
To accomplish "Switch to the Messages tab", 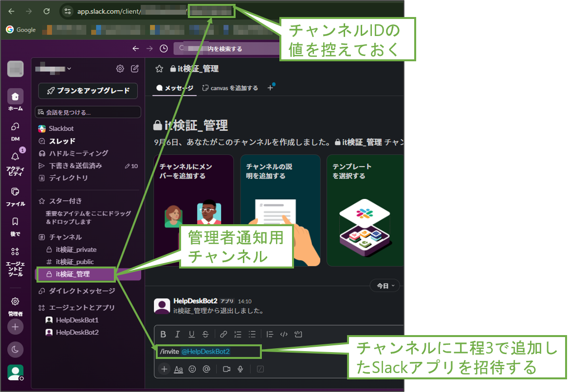I will 175,88.
